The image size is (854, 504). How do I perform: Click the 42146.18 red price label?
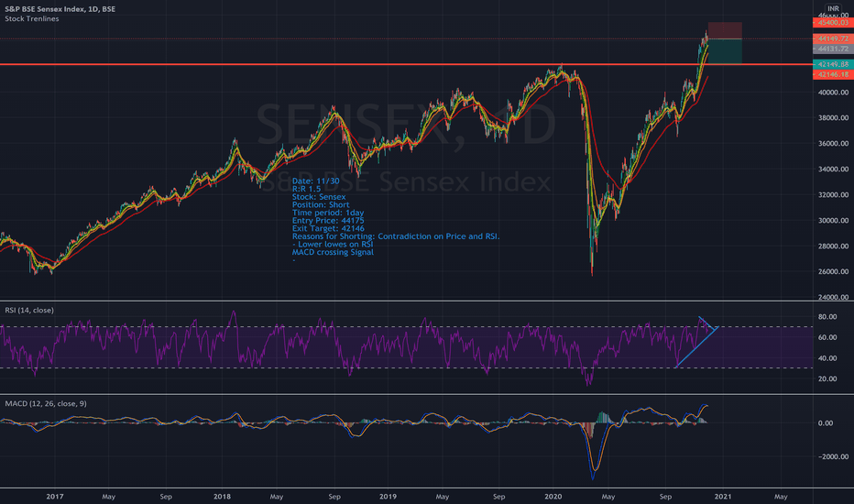[833, 74]
